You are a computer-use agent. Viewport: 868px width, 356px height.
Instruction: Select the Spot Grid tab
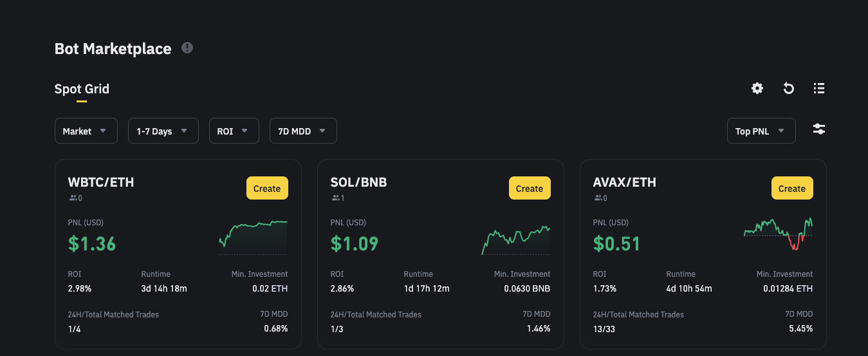[x=82, y=89]
